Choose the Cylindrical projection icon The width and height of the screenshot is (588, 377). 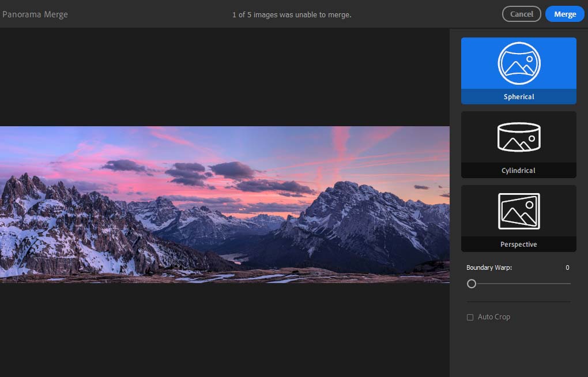point(519,137)
